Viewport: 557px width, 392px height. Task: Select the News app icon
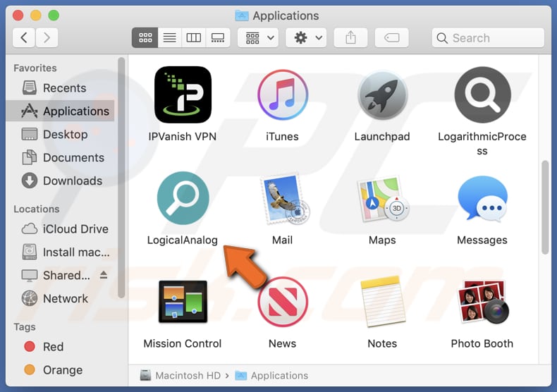point(283,302)
